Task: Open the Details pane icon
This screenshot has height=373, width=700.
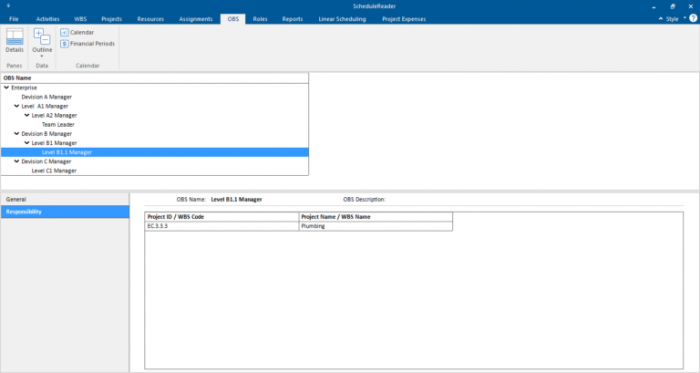Action: 14,37
